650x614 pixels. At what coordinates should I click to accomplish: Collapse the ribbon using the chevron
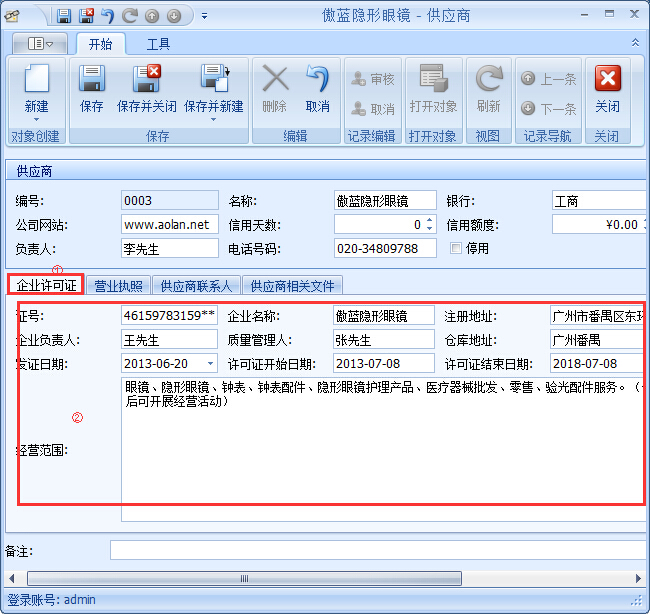point(635,43)
